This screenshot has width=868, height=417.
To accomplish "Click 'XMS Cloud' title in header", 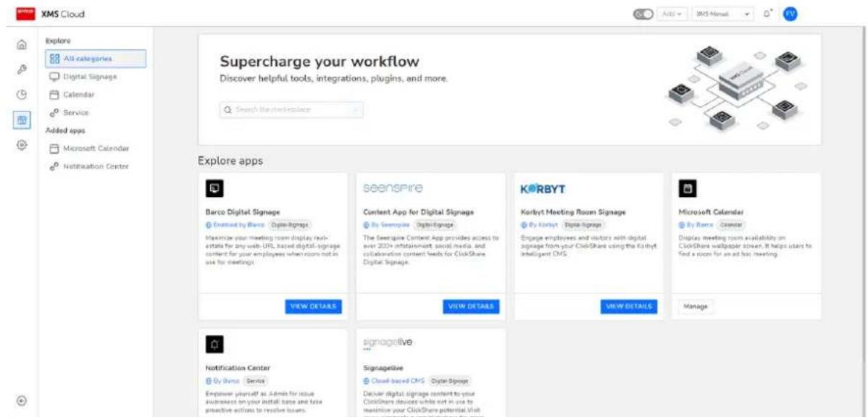I will pos(63,14).
